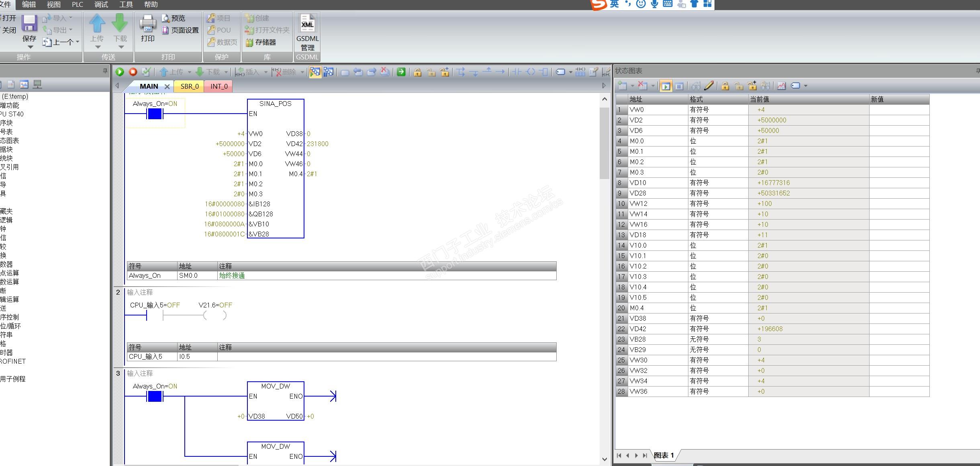
Task: Expand the 插入 insert dropdown arrow
Action: (265, 72)
